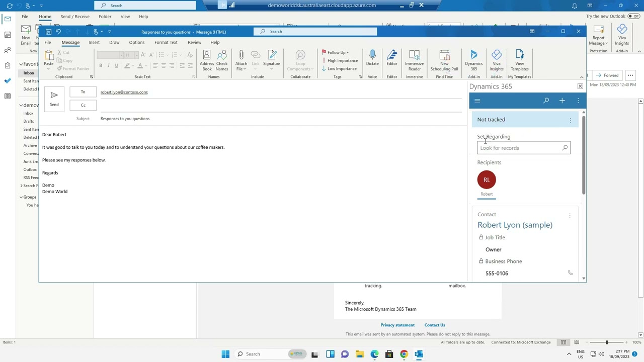Click the Save icon in message title bar
Viewport: 644px width, 362px height.
(48, 32)
